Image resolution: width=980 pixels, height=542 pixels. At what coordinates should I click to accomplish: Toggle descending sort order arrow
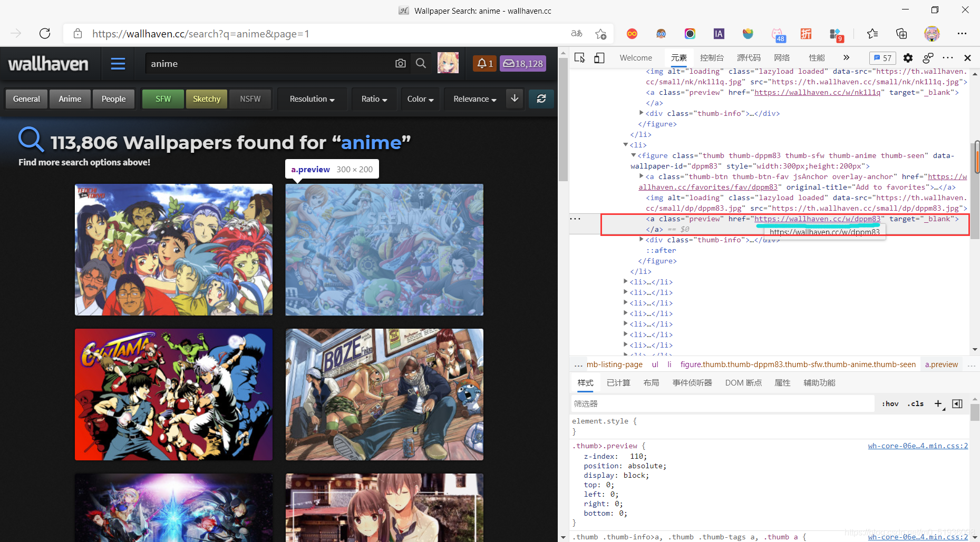(515, 98)
